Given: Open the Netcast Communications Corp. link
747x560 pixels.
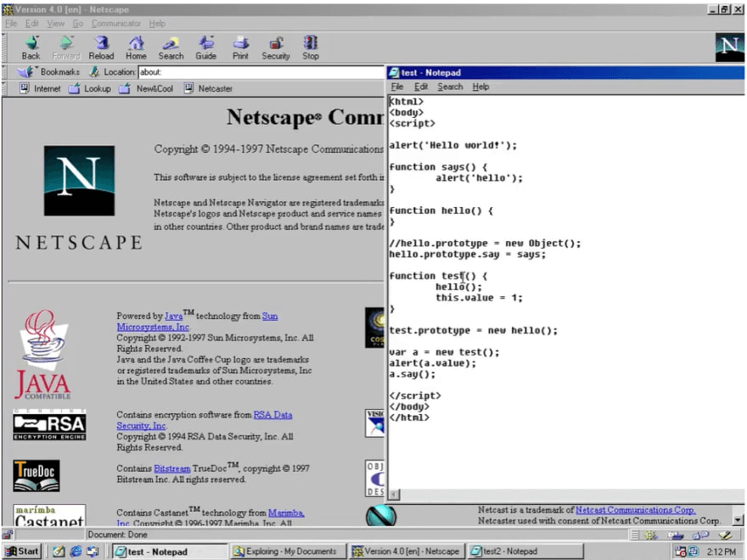Looking at the screenshot, I should [x=635, y=510].
